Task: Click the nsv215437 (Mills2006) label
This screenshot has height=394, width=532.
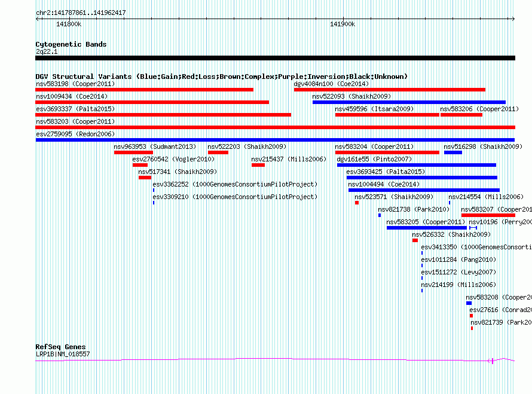Action: click(289, 159)
